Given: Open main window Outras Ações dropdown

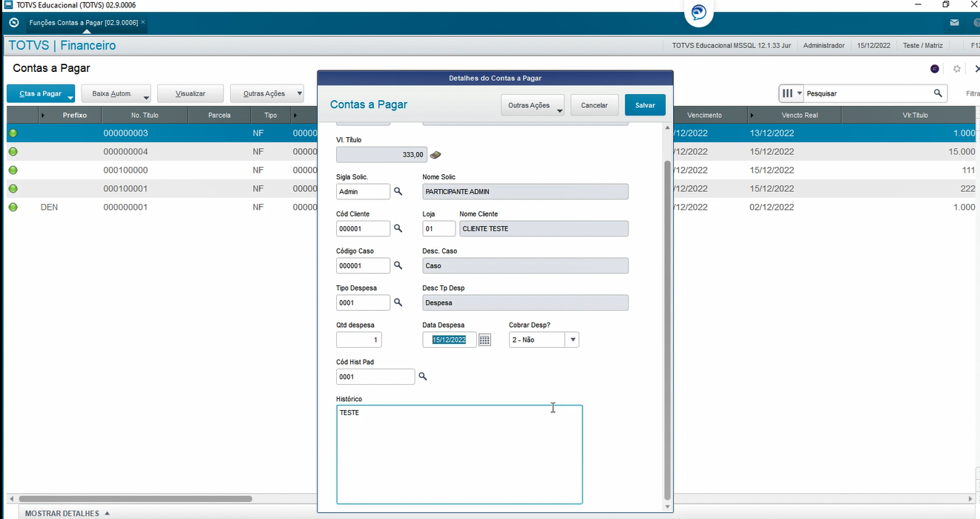Looking at the screenshot, I should (x=267, y=93).
